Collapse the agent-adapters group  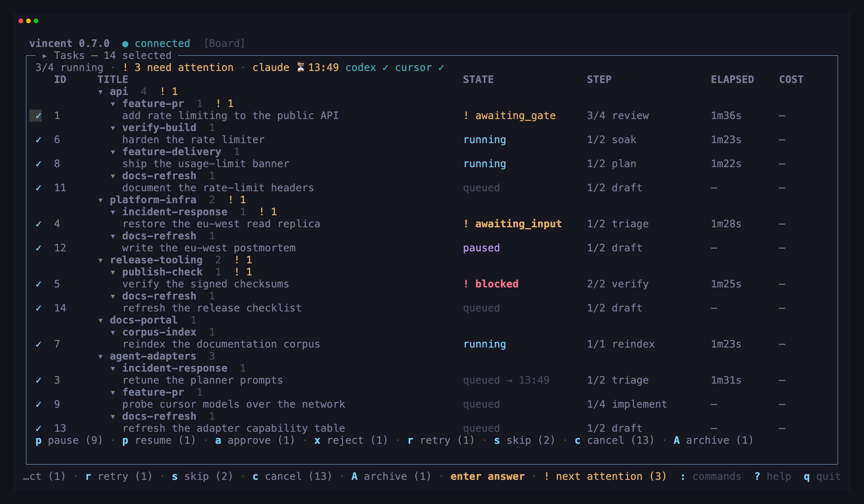tap(100, 357)
